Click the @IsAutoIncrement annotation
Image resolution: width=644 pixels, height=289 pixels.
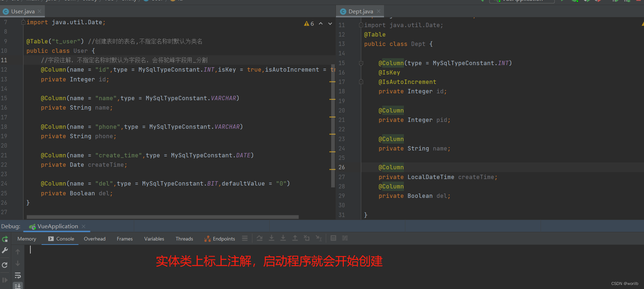point(408,82)
